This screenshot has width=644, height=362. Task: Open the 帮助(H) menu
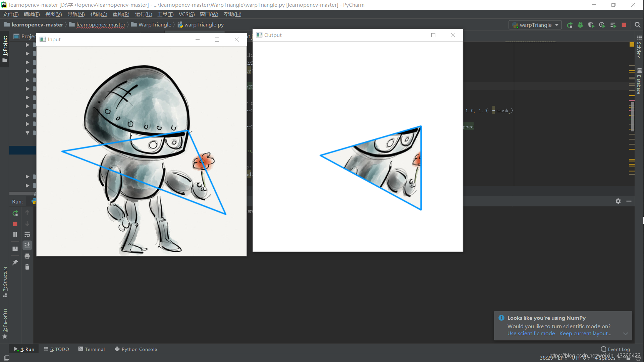pos(233,14)
